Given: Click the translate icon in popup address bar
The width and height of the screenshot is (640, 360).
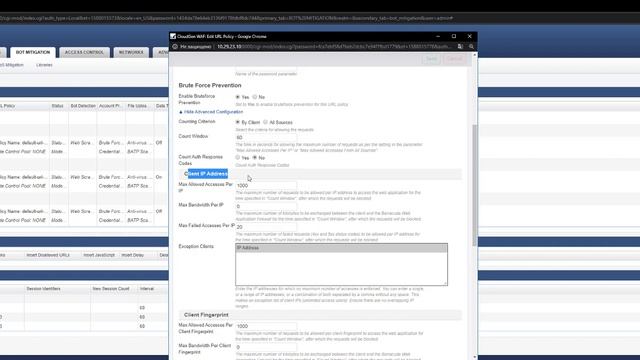Looking at the screenshot, I should (460, 47).
